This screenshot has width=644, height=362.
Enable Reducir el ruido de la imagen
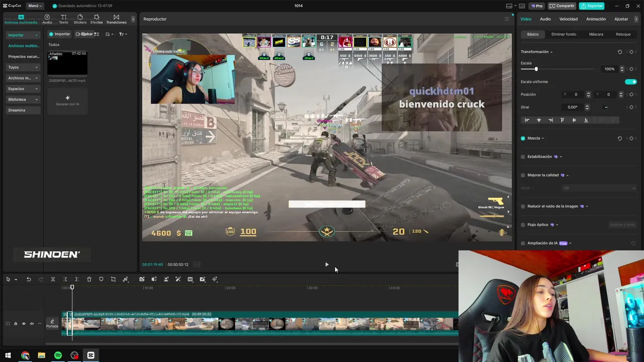coord(523,206)
